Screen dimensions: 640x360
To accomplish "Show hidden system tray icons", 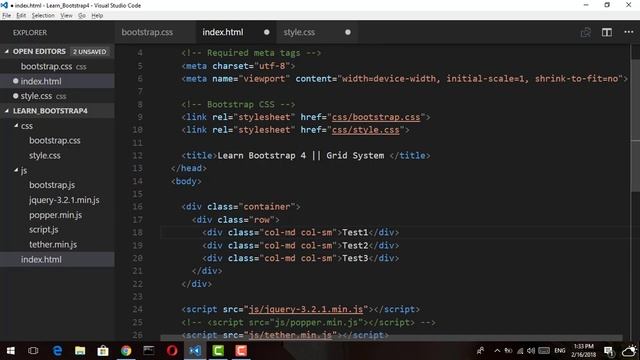I will click(497, 351).
